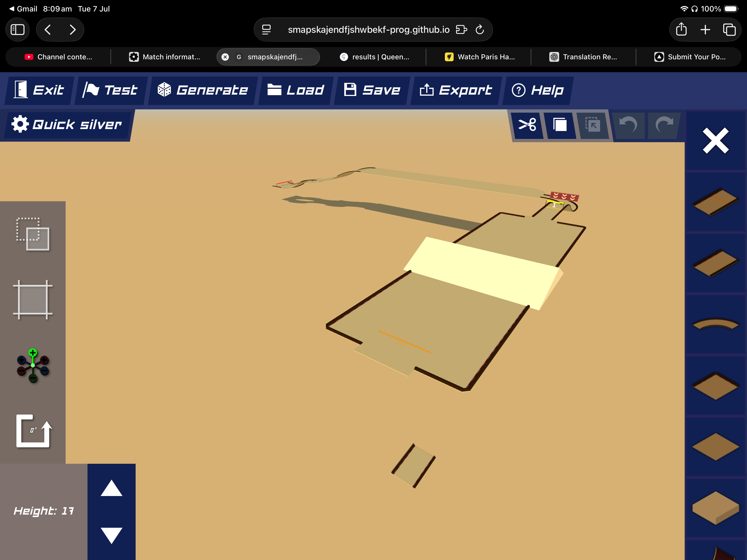
Task: Export the track
Action: [x=456, y=90]
